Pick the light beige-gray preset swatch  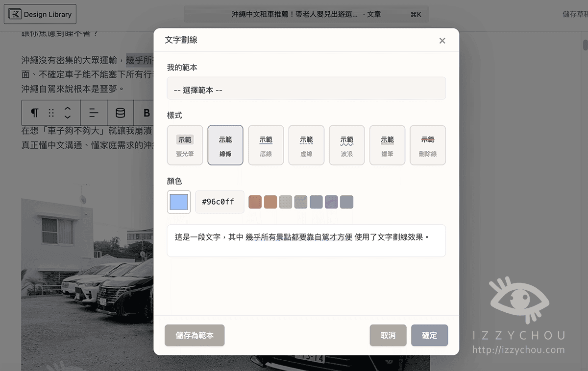[286, 202]
